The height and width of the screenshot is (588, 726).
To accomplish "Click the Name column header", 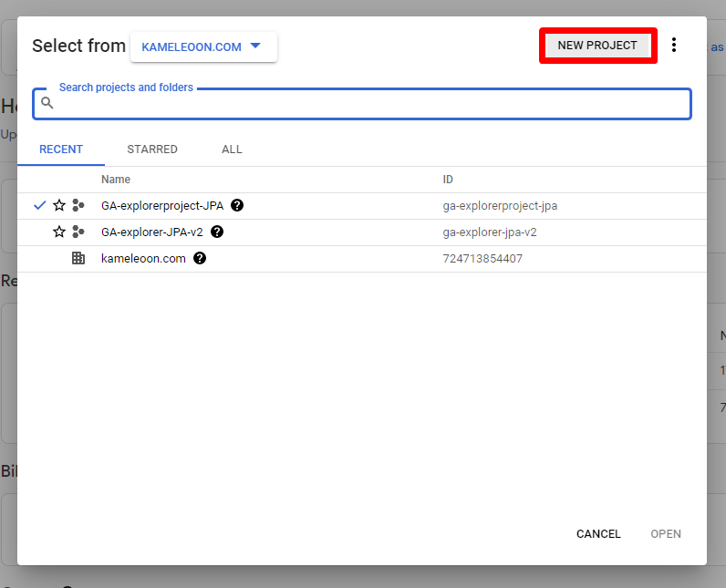I will tap(116, 180).
